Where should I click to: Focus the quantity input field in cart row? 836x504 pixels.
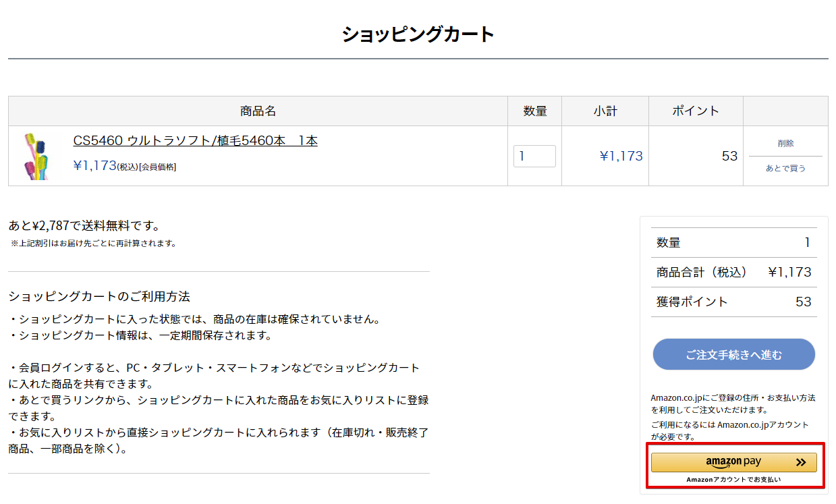[x=534, y=156]
